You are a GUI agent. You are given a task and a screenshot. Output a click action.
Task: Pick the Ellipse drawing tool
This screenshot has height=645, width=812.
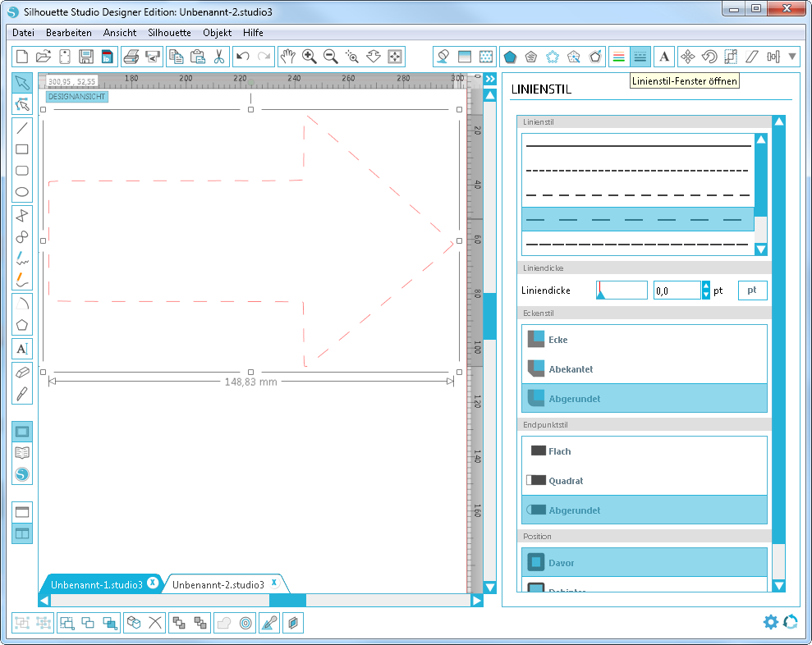tap(22, 193)
